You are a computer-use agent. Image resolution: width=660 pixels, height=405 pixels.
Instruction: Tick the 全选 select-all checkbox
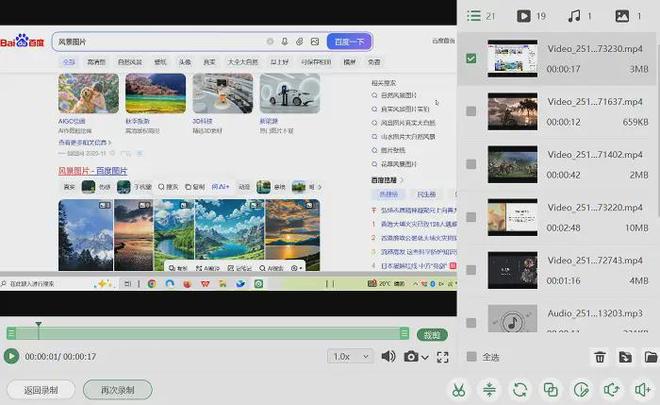tap(471, 357)
